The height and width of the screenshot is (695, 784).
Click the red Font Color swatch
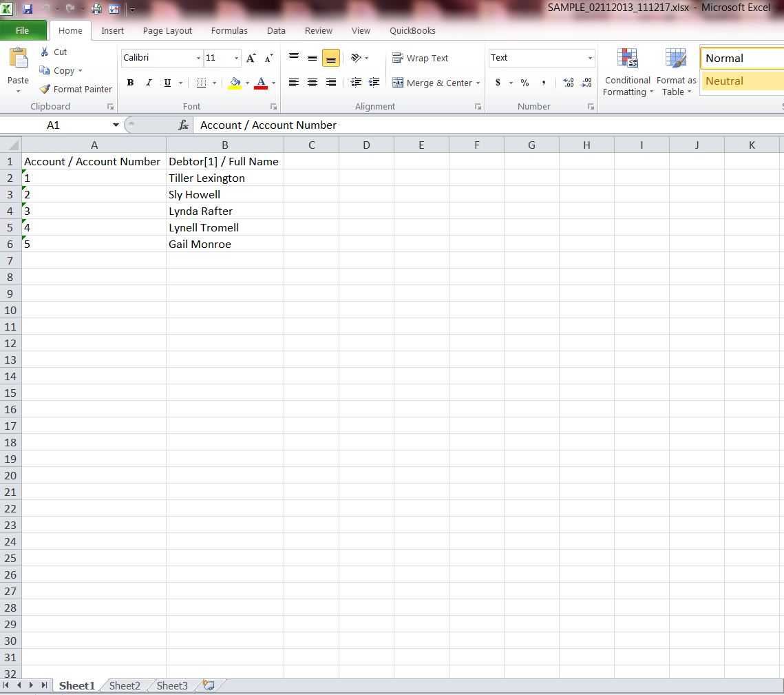tap(261, 83)
